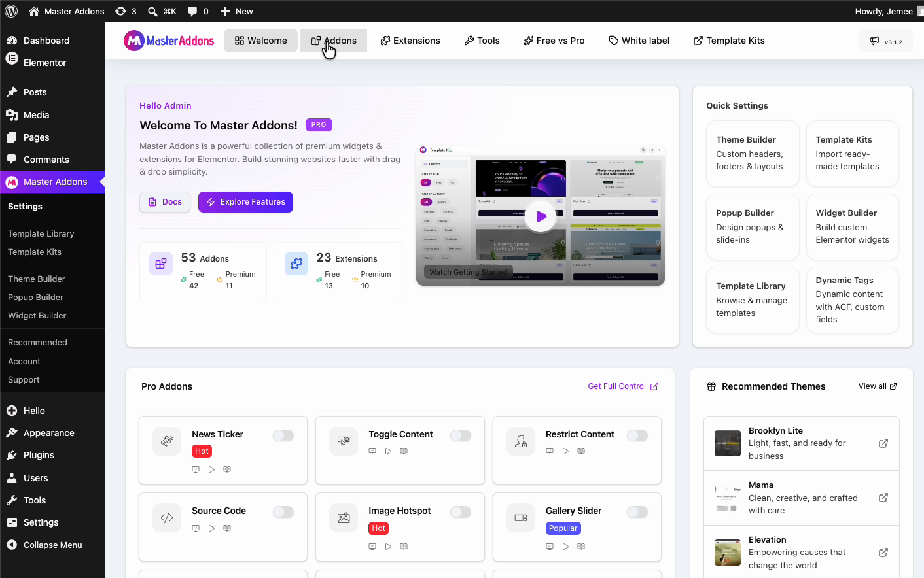Image resolution: width=924 pixels, height=578 pixels.
Task: Switch to the Free vs Pro tab
Action: click(554, 41)
